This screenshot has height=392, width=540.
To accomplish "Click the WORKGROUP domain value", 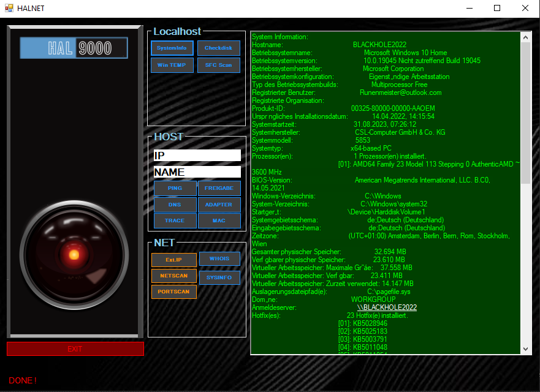I will click(x=373, y=300).
